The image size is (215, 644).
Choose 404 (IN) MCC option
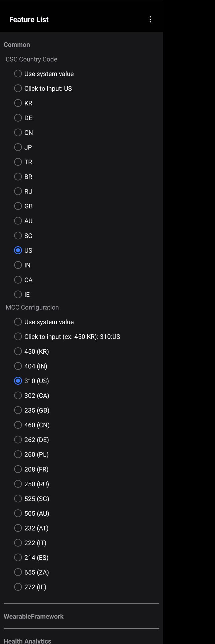pyautogui.click(x=18, y=366)
